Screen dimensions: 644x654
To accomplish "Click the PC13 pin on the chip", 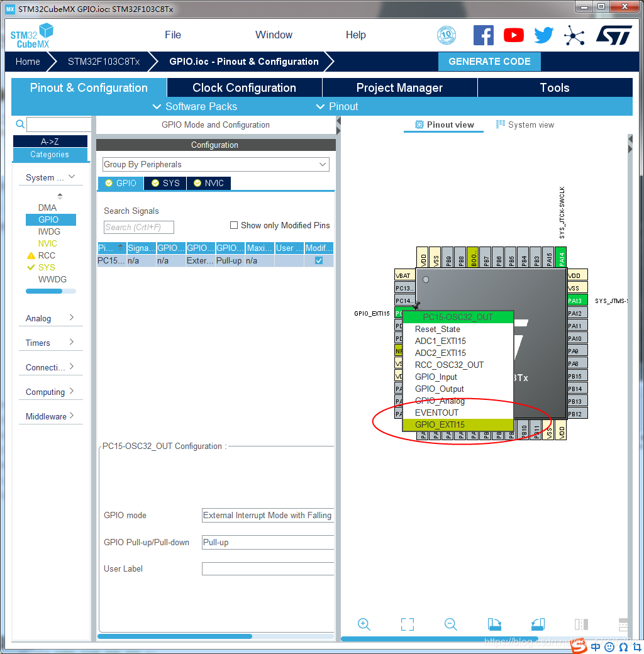I will point(404,288).
